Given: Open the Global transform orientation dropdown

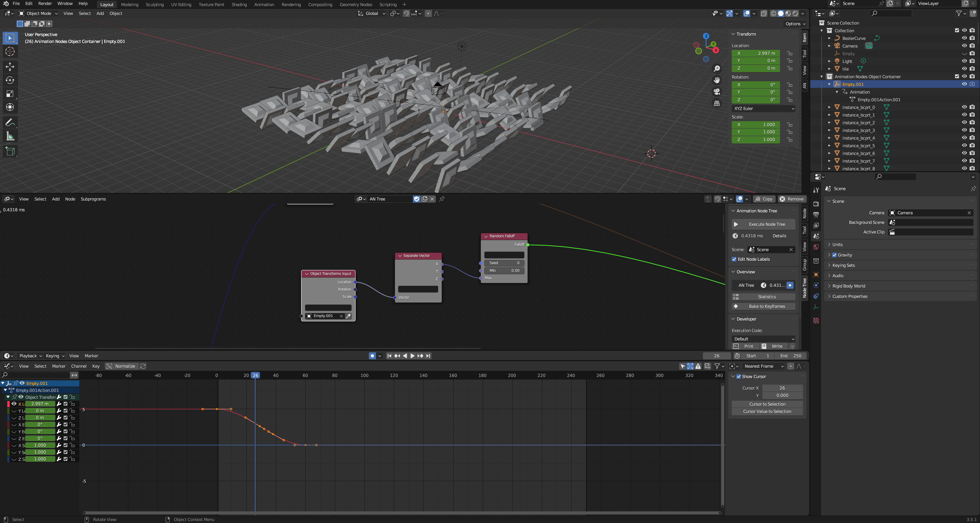Looking at the screenshot, I should coord(371,13).
